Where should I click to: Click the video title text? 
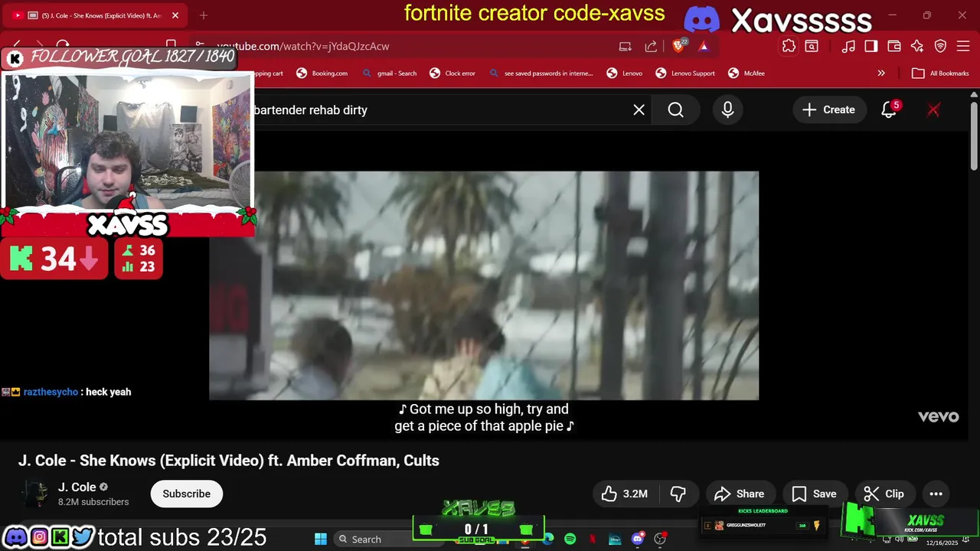point(229,461)
